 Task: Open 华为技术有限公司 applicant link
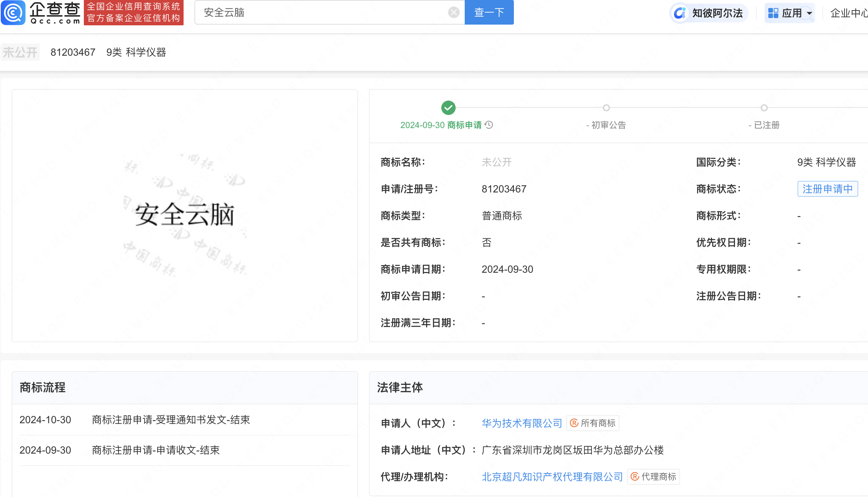tap(521, 423)
